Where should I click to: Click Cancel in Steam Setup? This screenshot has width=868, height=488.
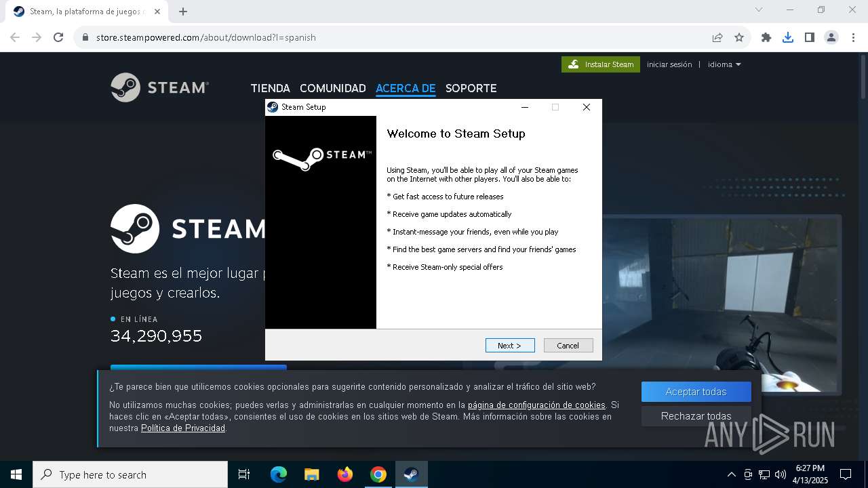click(568, 346)
